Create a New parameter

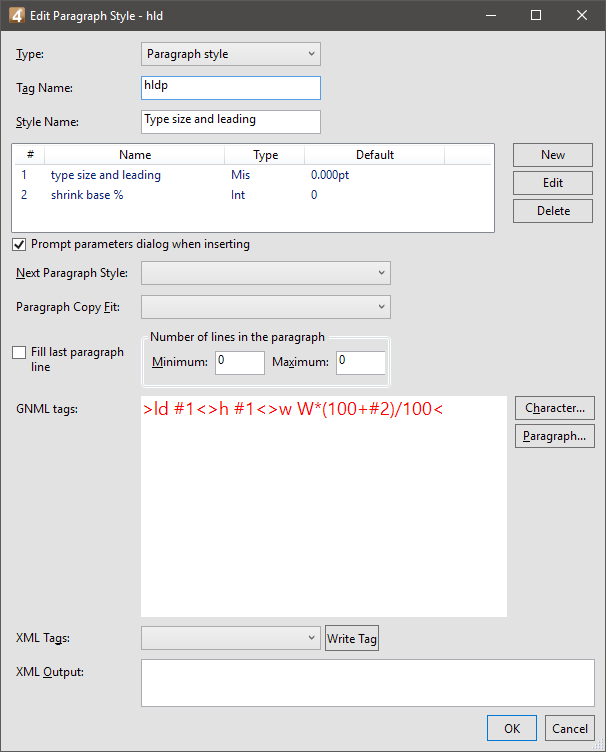pyautogui.click(x=553, y=155)
